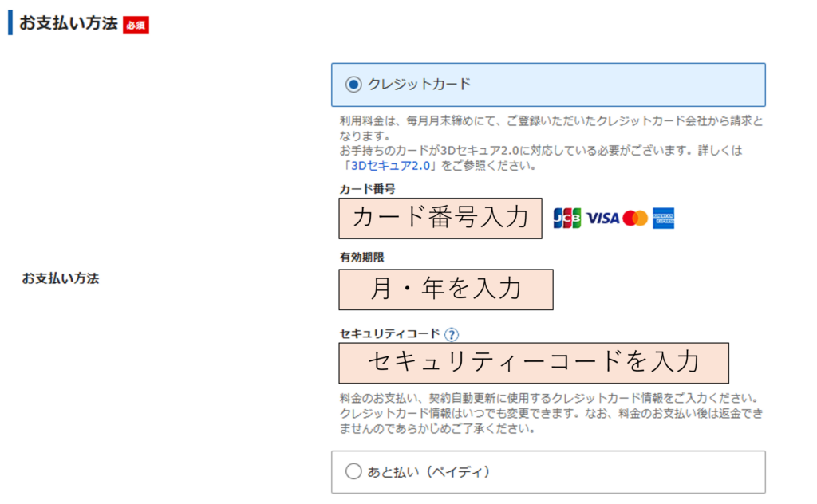Focus the 月・年を入力 expiry field
Screen dimensions: 817x504
(x=446, y=289)
